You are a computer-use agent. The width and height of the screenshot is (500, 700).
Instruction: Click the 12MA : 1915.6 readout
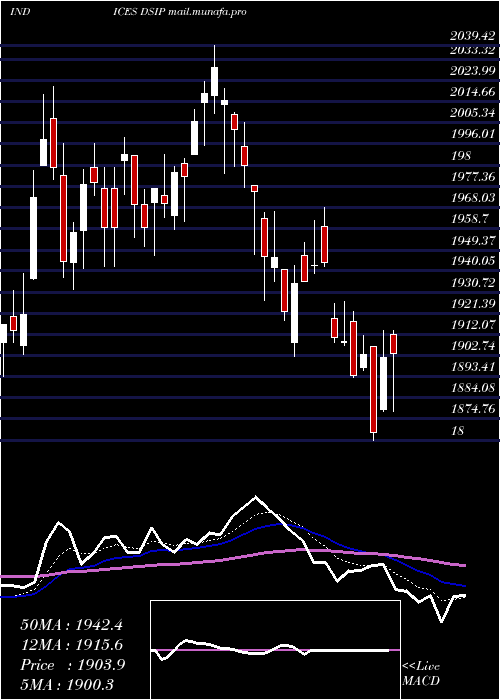71,645
